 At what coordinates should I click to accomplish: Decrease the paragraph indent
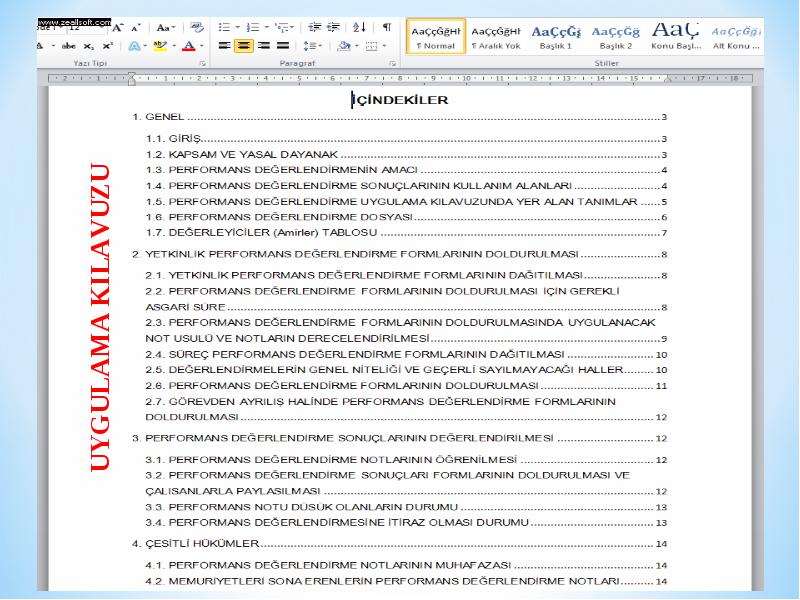click(x=314, y=27)
